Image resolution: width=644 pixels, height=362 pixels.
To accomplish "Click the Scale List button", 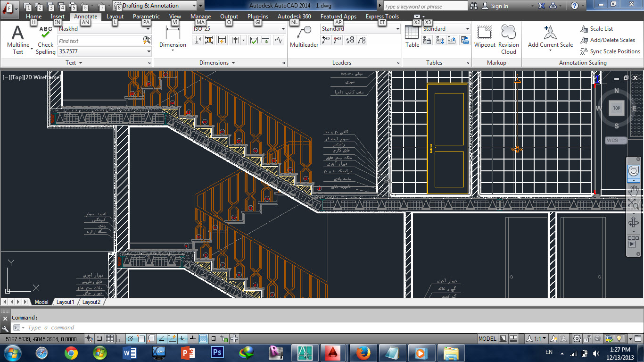I will [597, 29].
